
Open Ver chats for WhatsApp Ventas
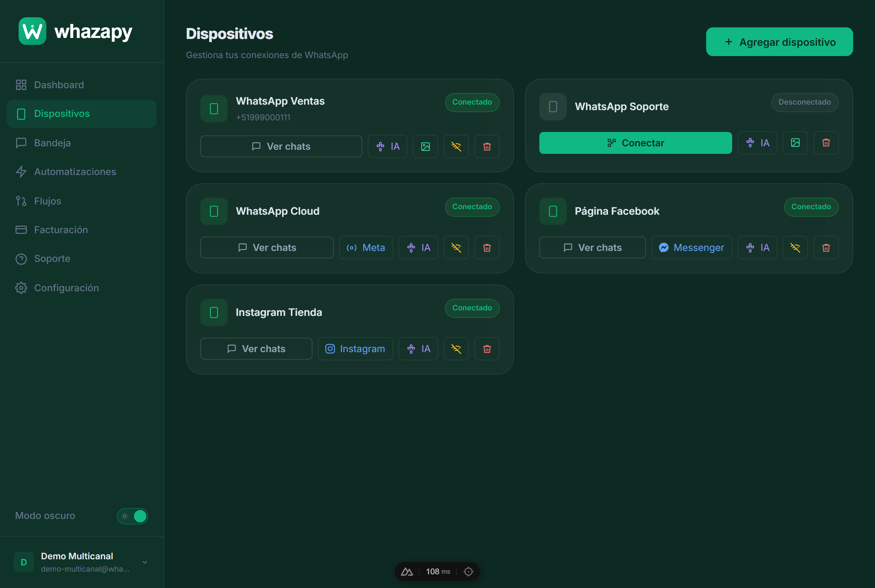point(281,146)
